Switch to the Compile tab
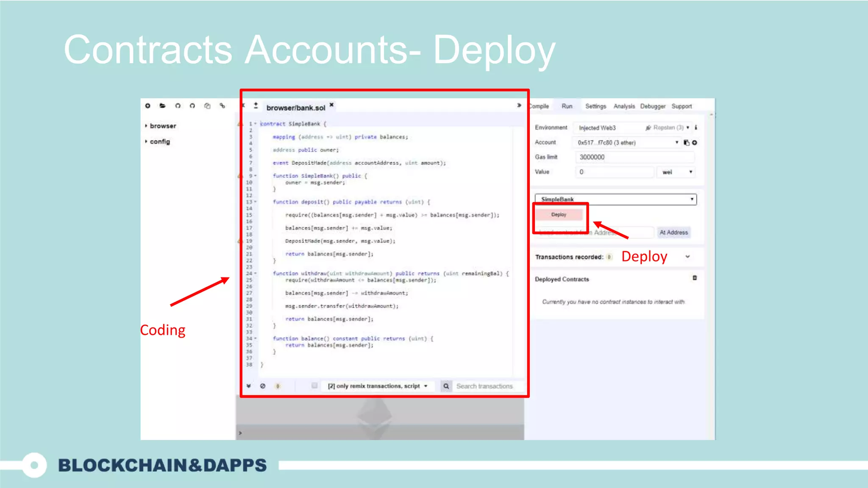Screen dimensions: 868x488 [539, 106]
